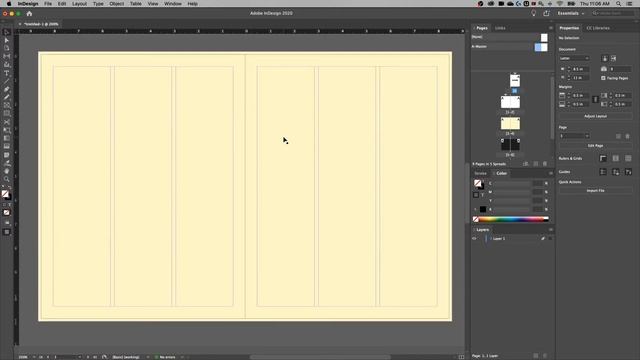Show rulers icon in Rulers & Grids

point(603,158)
